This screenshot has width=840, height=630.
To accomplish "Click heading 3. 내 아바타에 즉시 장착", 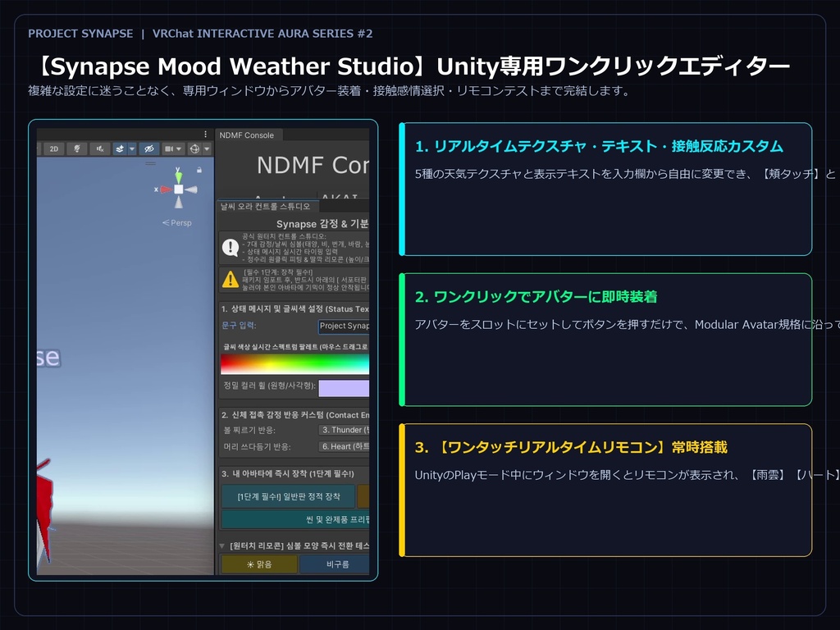I will click(288, 473).
